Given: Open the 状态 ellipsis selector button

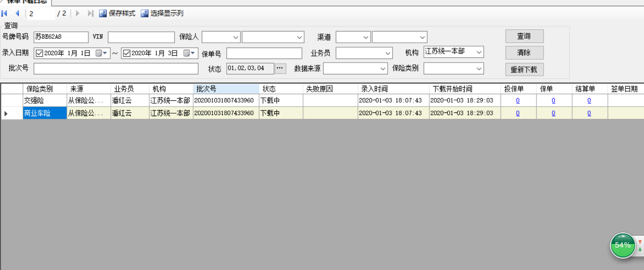Looking at the screenshot, I should pyautogui.click(x=280, y=68).
